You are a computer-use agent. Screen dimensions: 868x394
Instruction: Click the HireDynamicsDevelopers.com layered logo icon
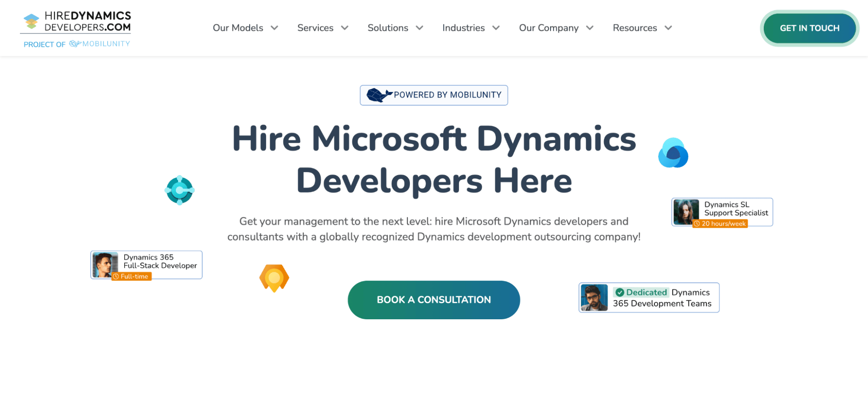coord(31,22)
